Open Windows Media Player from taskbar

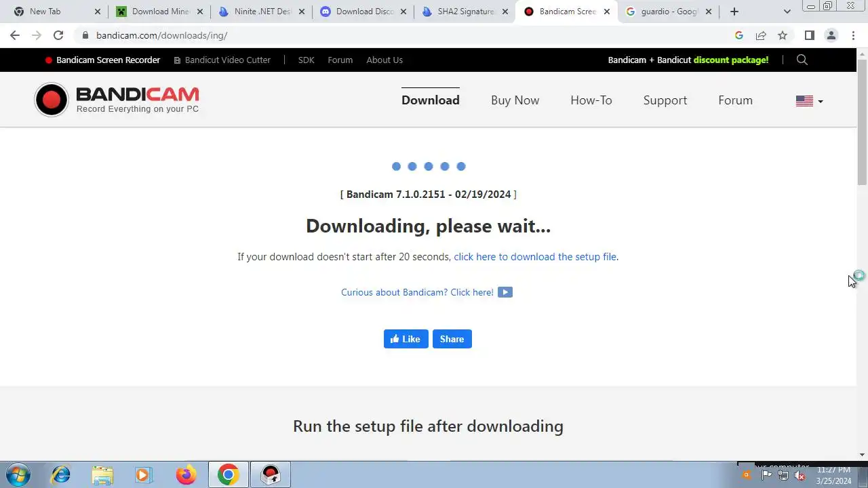(144, 474)
